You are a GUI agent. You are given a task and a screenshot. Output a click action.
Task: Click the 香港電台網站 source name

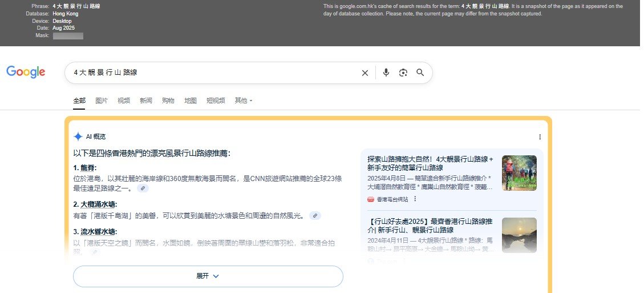tap(392, 199)
